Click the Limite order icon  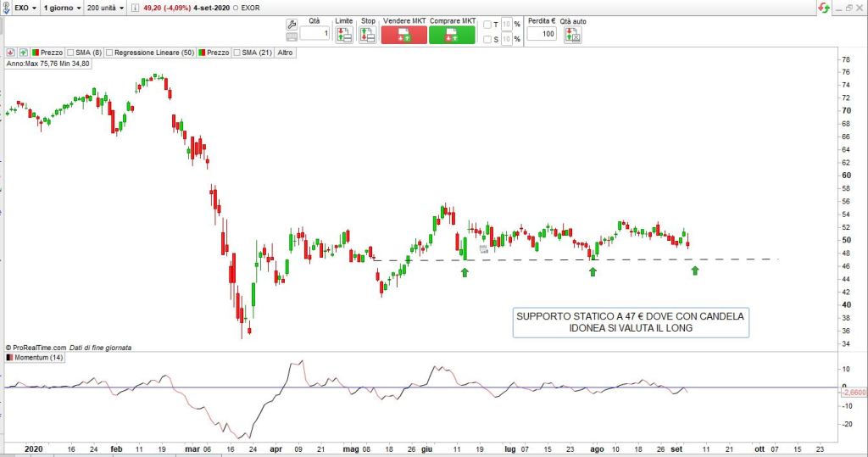(343, 35)
